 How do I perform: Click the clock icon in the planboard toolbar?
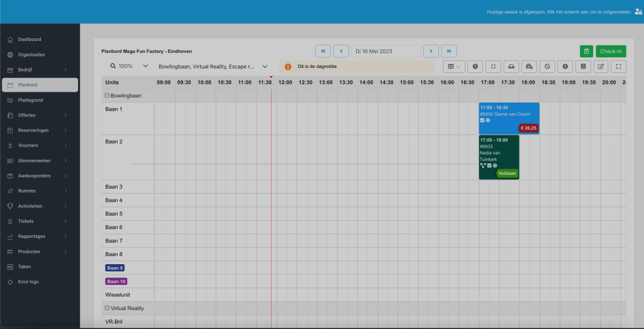[475, 66]
